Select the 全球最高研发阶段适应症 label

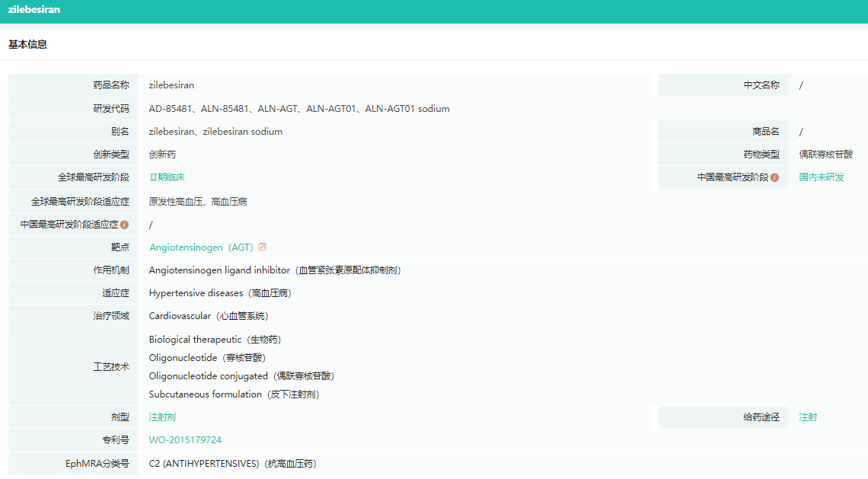(80, 202)
